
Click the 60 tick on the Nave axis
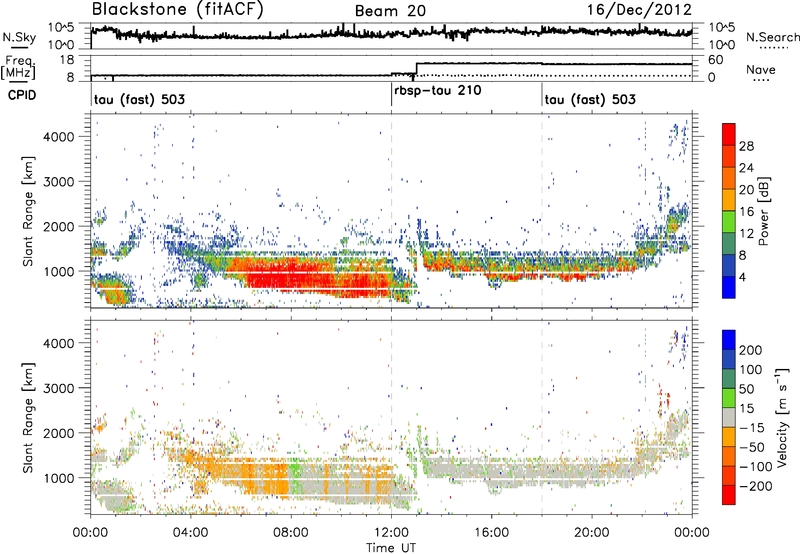(x=716, y=60)
